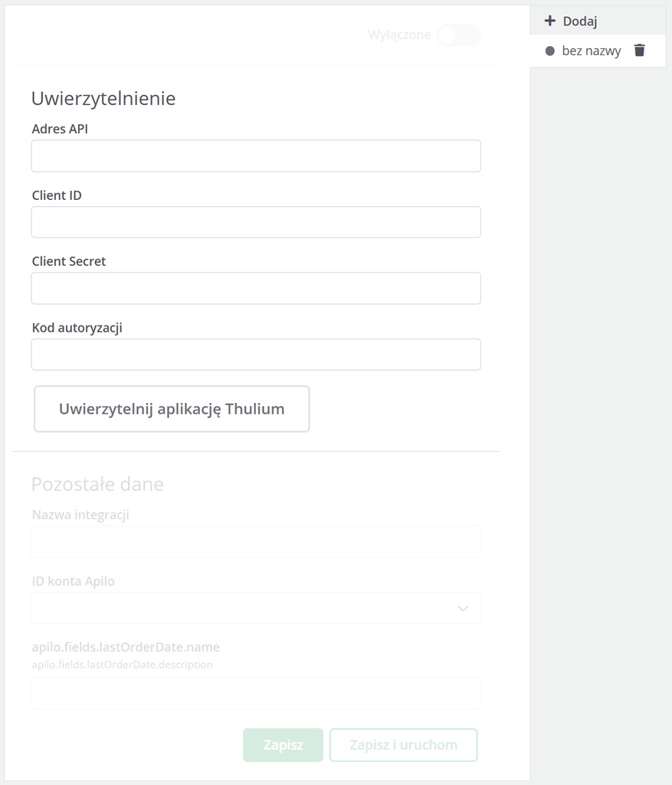Select the Client Secret text box

256,288
